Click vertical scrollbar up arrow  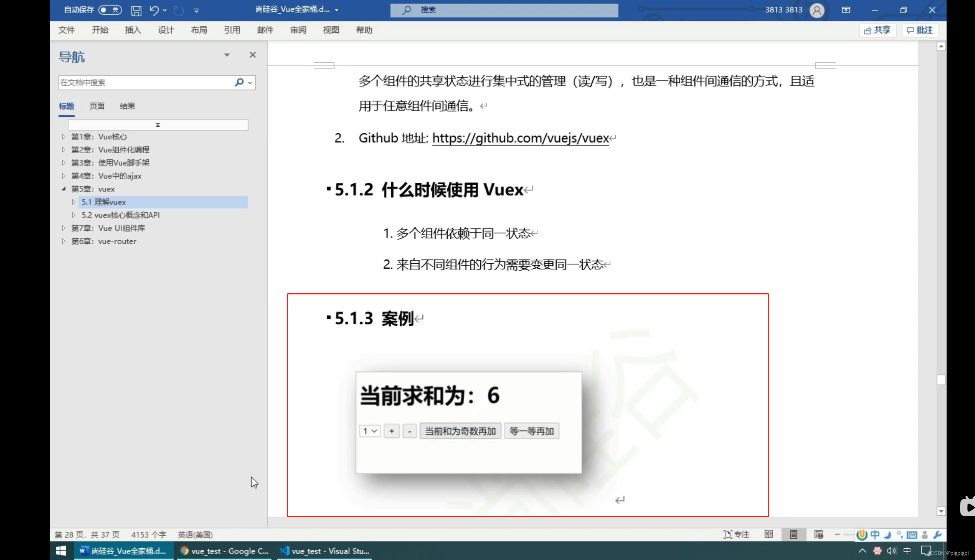[941, 47]
